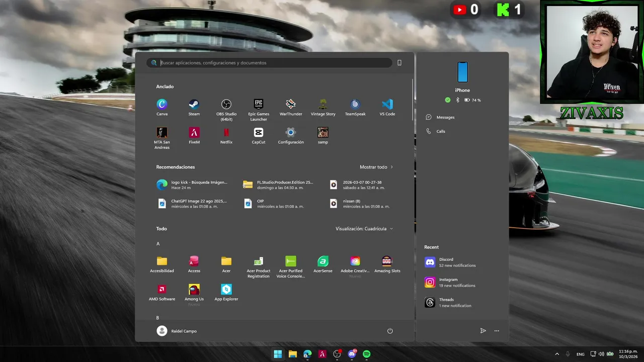Launch Amazing Slots

point(387,264)
